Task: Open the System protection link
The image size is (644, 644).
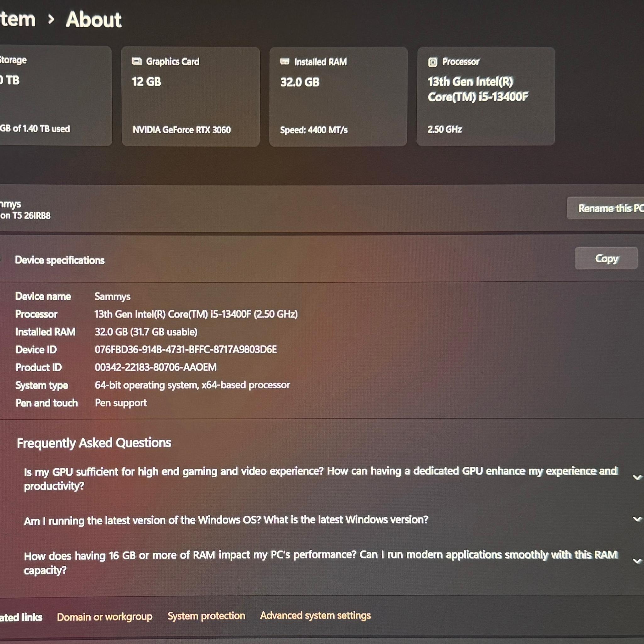Action: [x=206, y=616]
